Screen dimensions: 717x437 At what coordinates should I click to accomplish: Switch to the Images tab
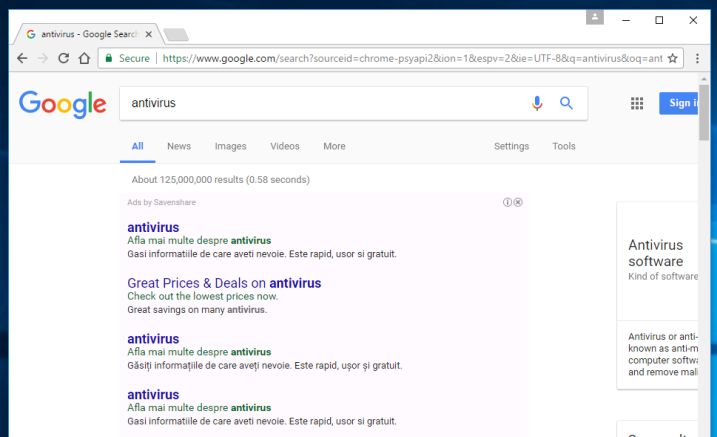point(230,146)
